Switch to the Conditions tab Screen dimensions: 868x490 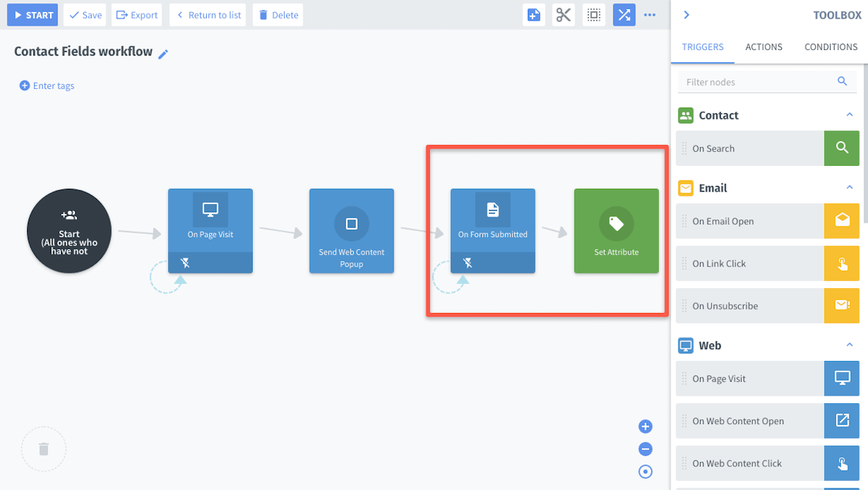[831, 47]
